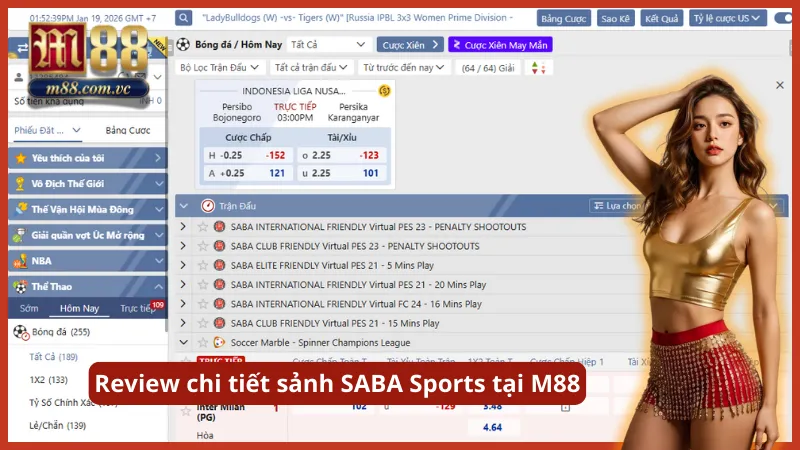
Task: Click the NBA basketball player icon
Action: point(20,261)
